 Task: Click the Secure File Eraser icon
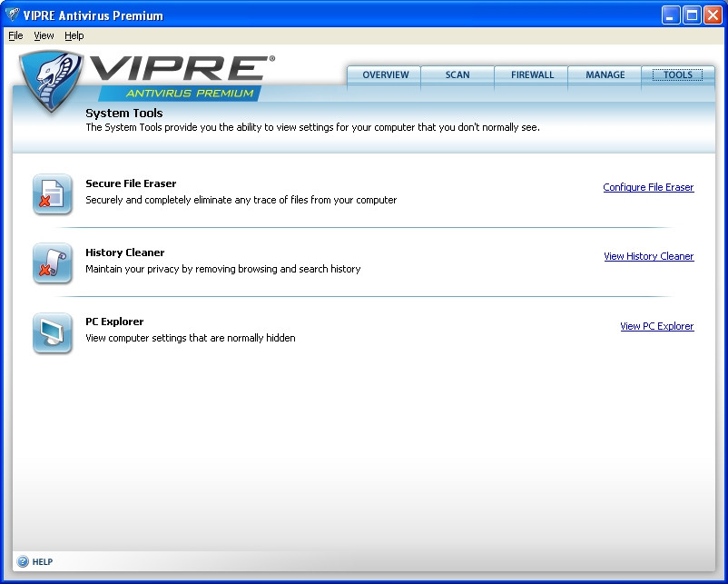[53, 194]
